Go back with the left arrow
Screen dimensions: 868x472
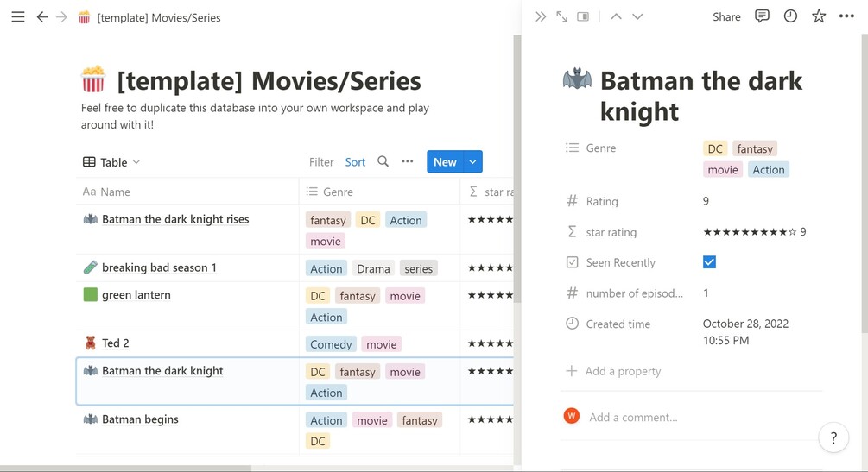(41, 17)
